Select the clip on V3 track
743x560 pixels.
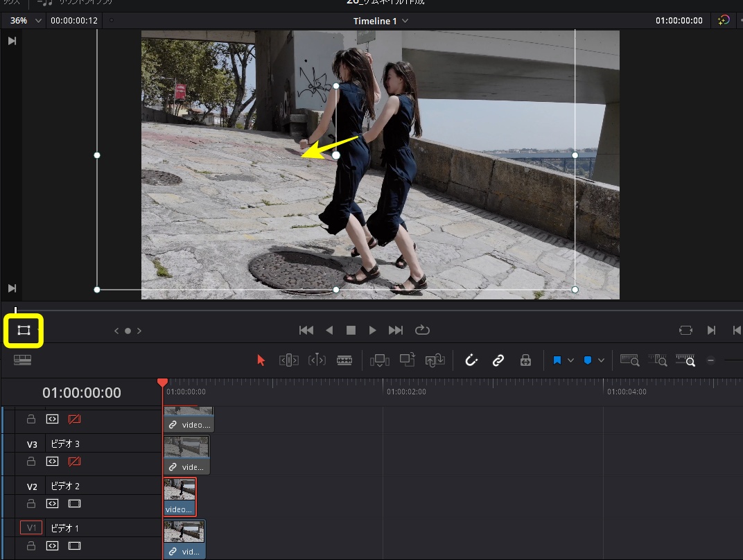coord(186,455)
